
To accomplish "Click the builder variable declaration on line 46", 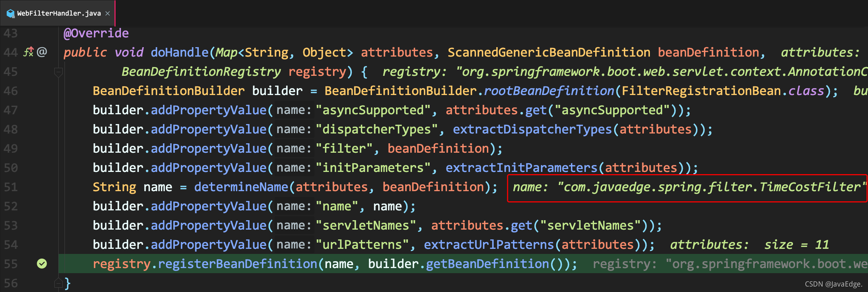I will coord(277,91).
